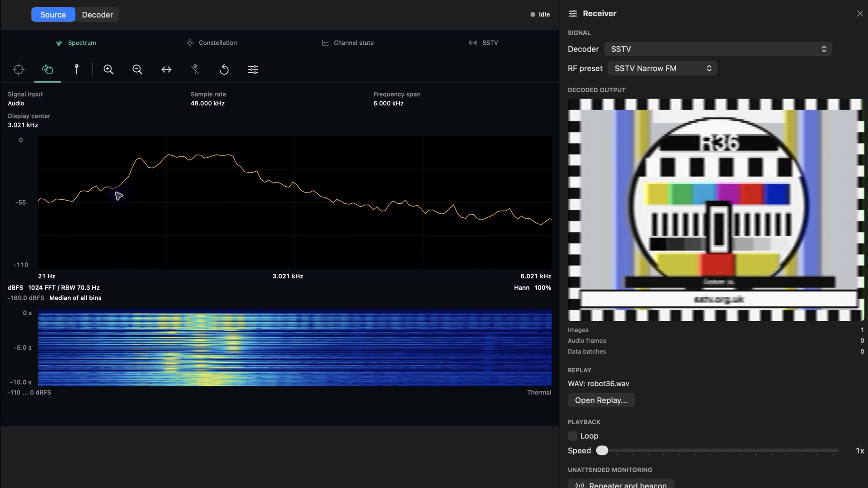Select the pan hand tool
The height and width of the screenshot is (488, 868).
click(47, 70)
